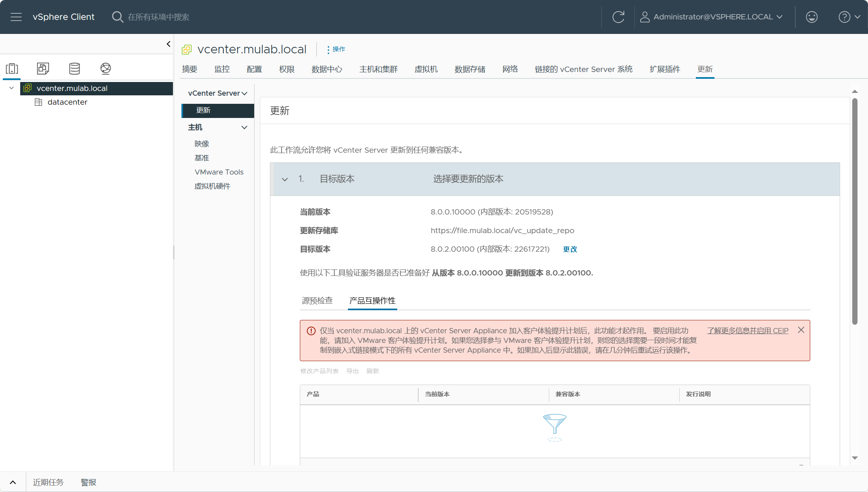This screenshot has height=492, width=868.
Task: Open the 警报 bottom tab
Action: point(88,482)
